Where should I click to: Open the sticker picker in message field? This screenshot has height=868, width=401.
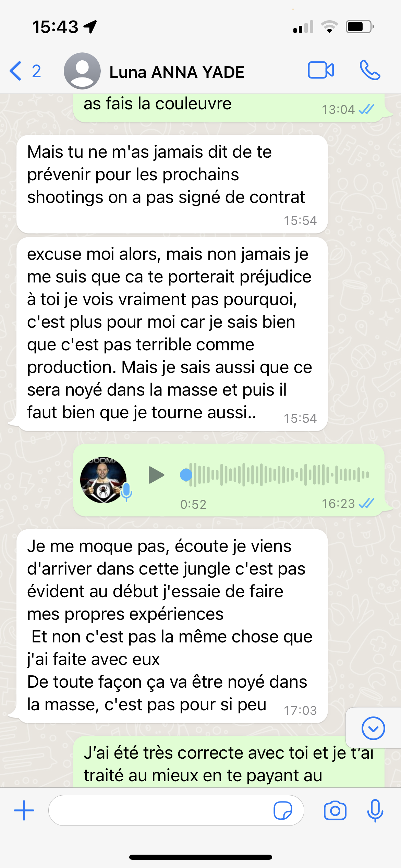[x=283, y=810]
